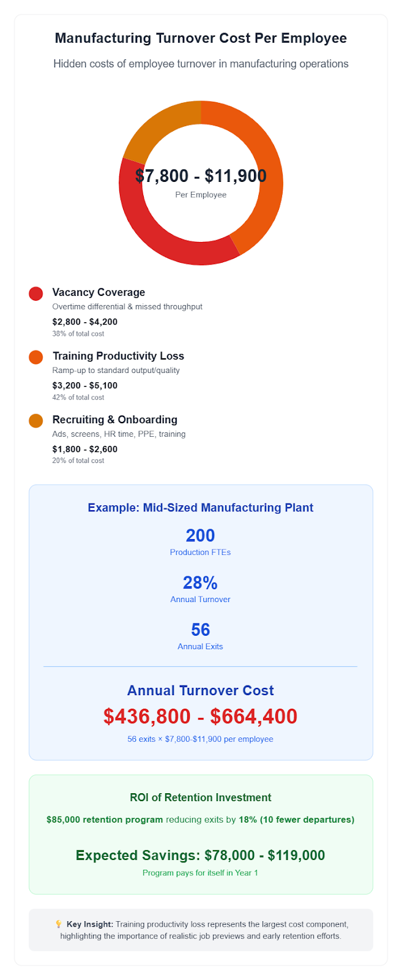Click the Example: Mid-Sized Manufacturing Plant heading

(x=200, y=508)
